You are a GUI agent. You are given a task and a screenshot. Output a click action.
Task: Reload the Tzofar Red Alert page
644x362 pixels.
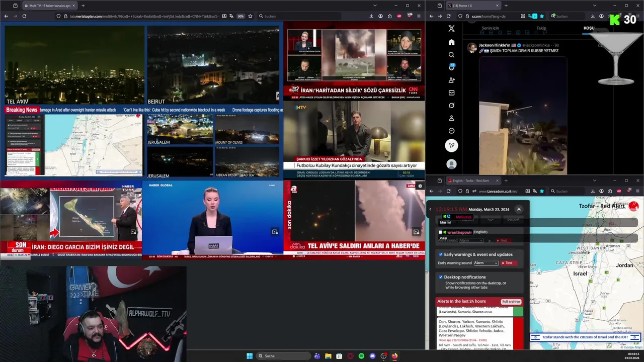(x=449, y=191)
